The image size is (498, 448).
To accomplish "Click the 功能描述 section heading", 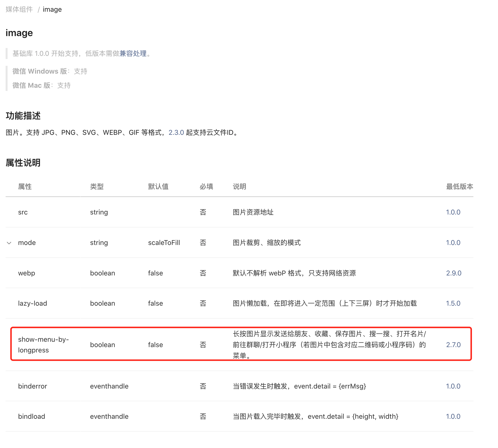I will tap(23, 116).
